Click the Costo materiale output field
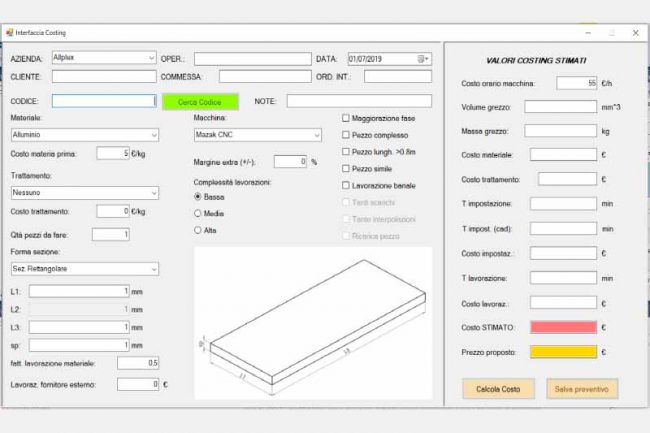The height and width of the screenshot is (433, 650). coord(563,155)
